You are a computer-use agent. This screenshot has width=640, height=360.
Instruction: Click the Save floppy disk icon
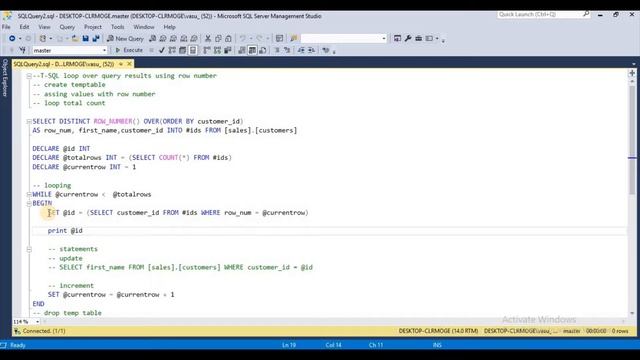pyautogui.click(x=86, y=38)
